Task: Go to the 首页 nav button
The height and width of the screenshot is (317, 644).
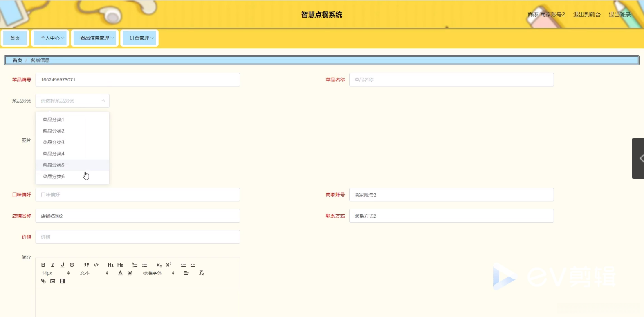Action: [15, 38]
